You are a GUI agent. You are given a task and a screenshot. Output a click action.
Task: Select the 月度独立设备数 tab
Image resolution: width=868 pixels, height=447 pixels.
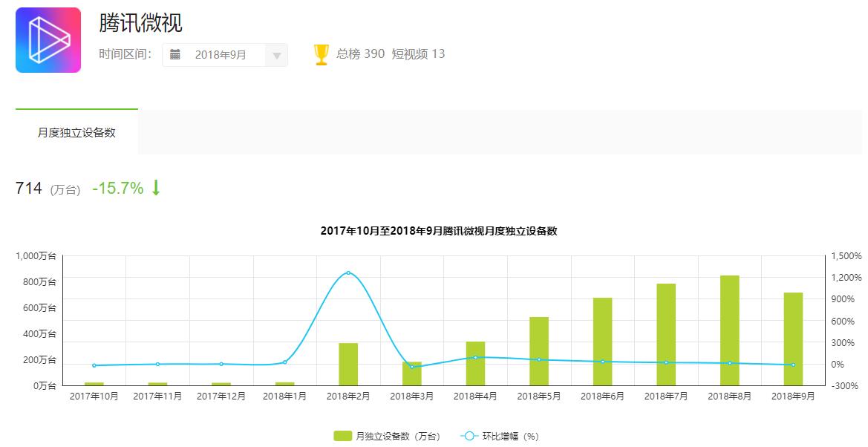tap(76, 132)
